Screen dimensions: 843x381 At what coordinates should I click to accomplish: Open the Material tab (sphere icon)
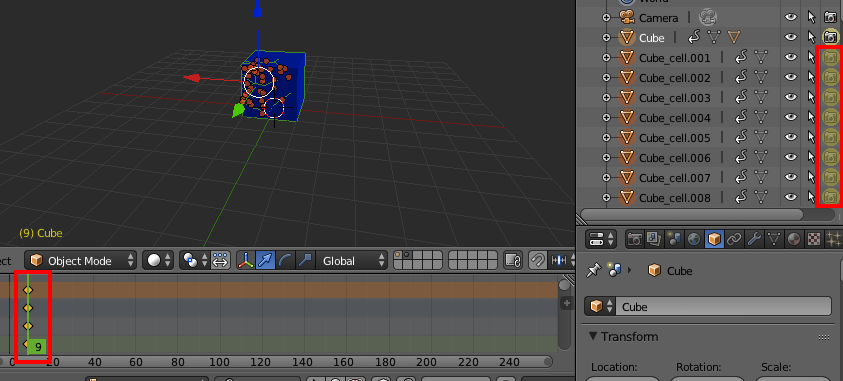click(793, 239)
